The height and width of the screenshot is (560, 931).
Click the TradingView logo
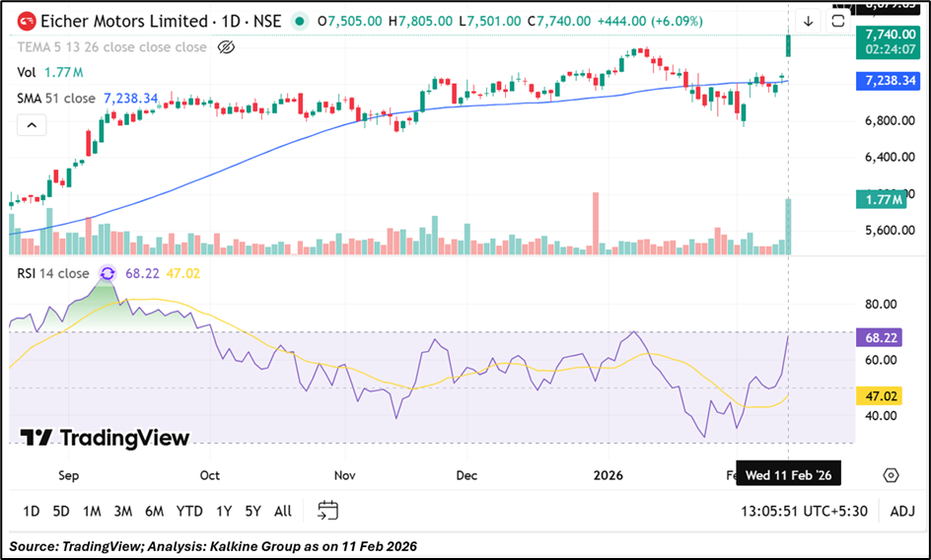pyautogui.click(x=105, y=438)
